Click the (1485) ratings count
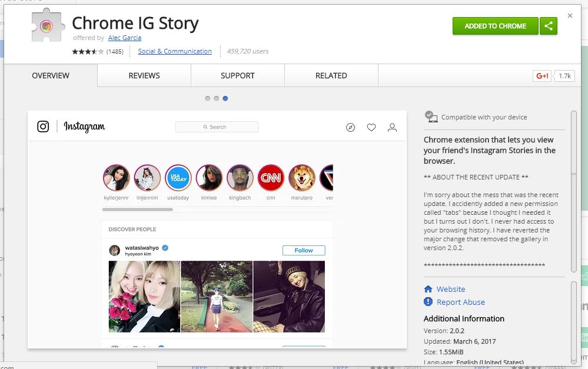Image resolution: width=588 pixels, height=369 pixels. coord(115,51)
